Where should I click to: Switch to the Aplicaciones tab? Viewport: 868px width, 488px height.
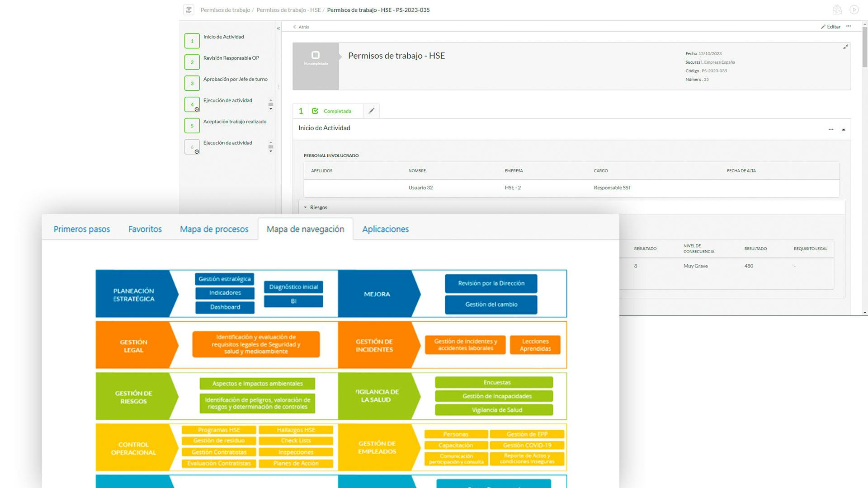click(x=385, y=229)
